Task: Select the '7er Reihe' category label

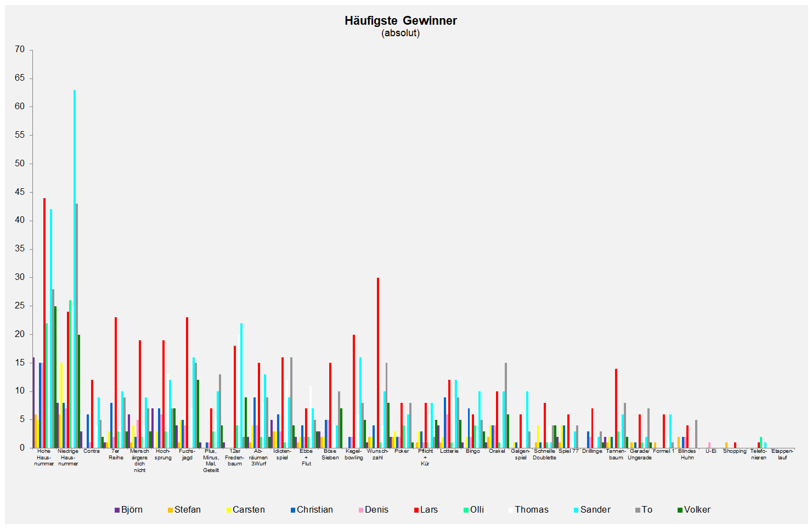Action: [116, 454]
